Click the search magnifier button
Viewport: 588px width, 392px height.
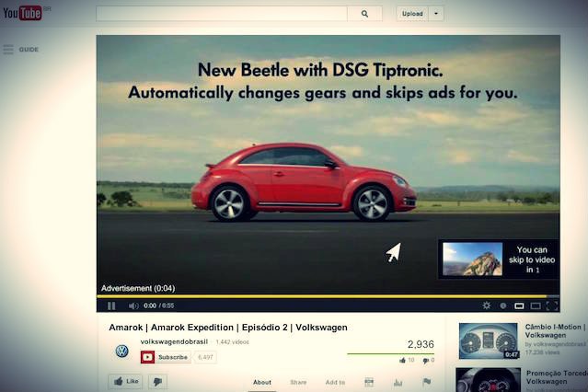point(364,14)
